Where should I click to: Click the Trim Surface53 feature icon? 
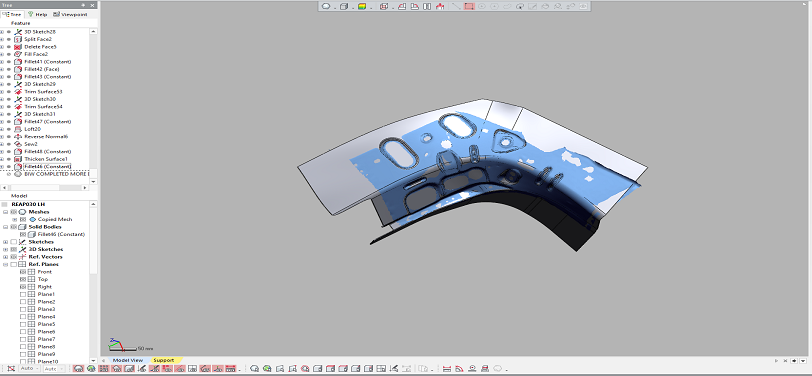[18, 92]
